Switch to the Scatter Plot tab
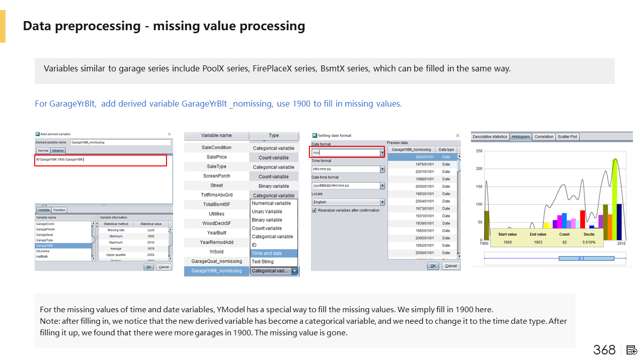644x362 pixels. pyautogui.click(x=567, y=137)
